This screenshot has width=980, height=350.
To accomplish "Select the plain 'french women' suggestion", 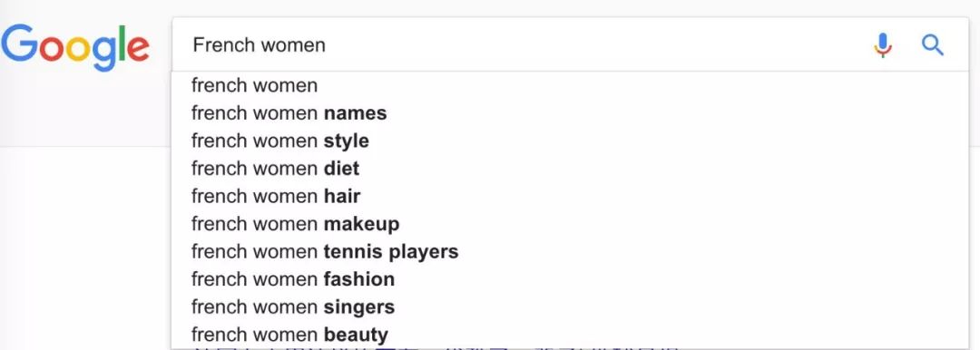I will (x=570, y=85).
